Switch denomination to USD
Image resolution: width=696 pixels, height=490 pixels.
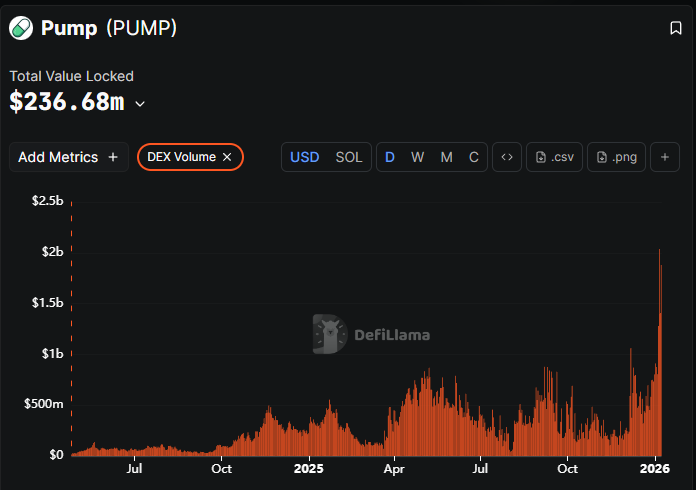click(304, 157)
